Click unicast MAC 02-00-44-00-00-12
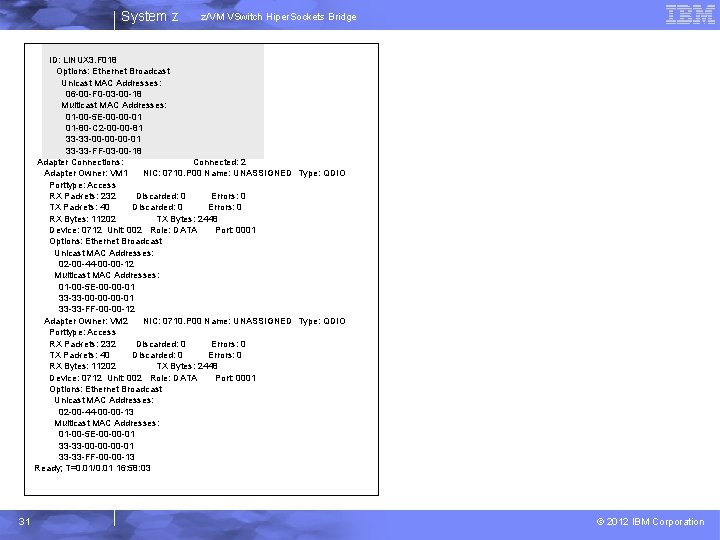 pos(96,264)
